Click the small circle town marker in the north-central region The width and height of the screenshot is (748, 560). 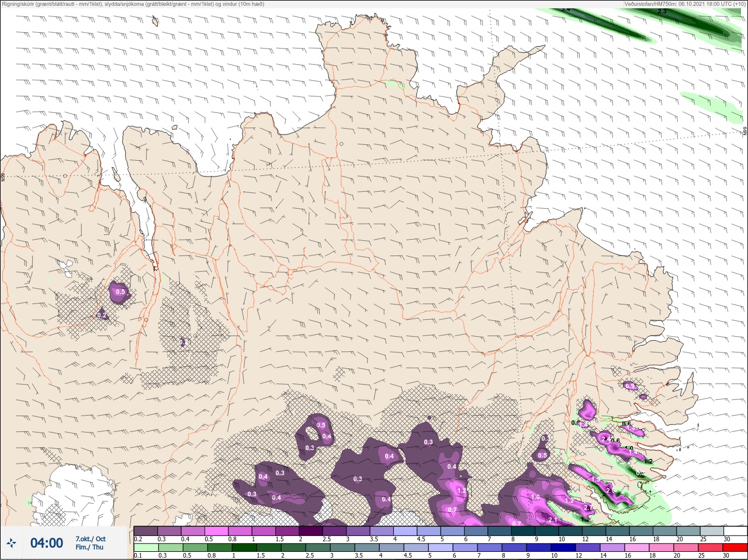(x=341, y=144)
